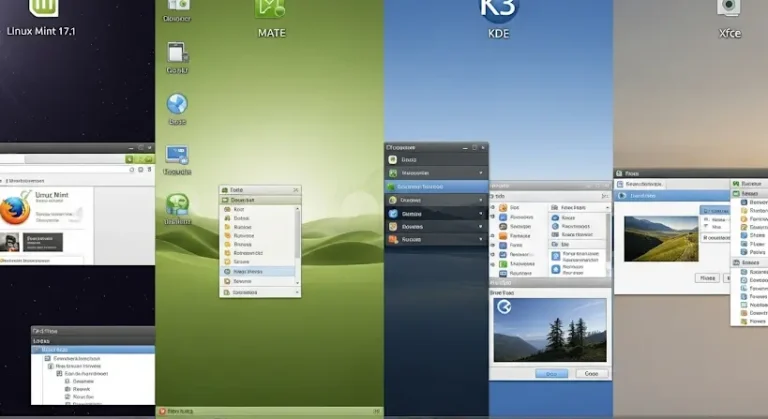This screenshot has height=419, width=768.
Task: Click the down arrow of the MATE popup scrollbar
Action: pos(297,283)
